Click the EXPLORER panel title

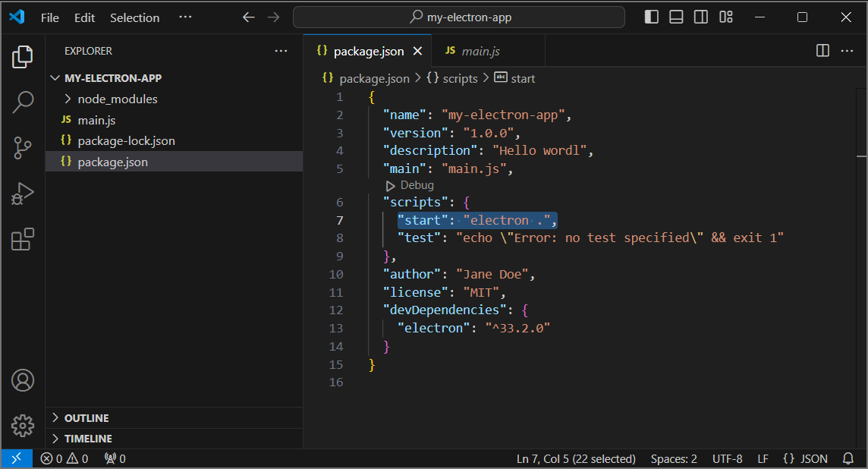(88, 51)
